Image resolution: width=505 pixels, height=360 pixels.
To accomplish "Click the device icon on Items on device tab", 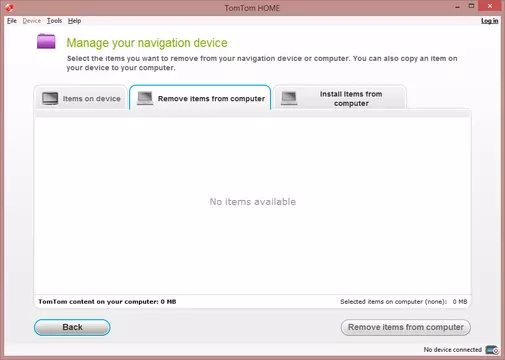I will click(x=50, y=98).
